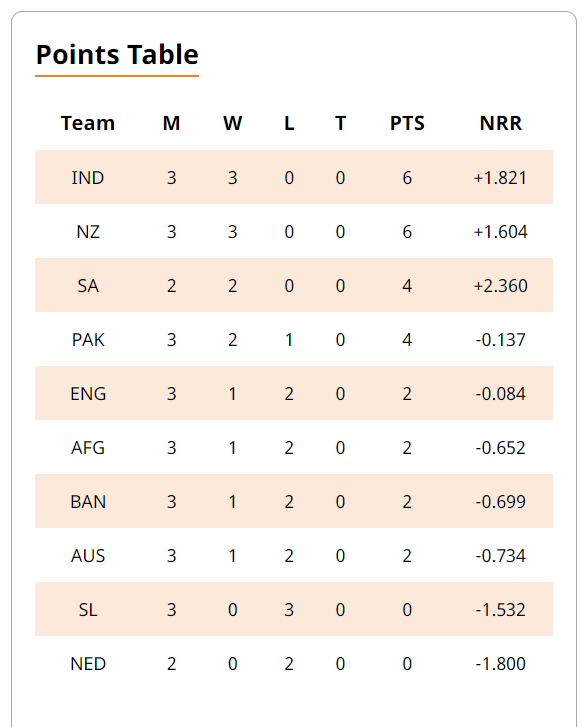Click the AFG team name

88,447
